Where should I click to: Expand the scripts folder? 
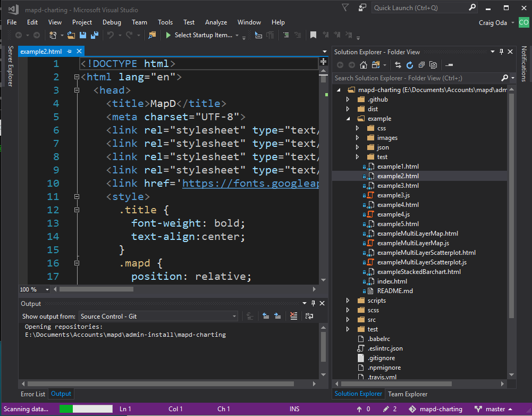click(x=348, y=301)
